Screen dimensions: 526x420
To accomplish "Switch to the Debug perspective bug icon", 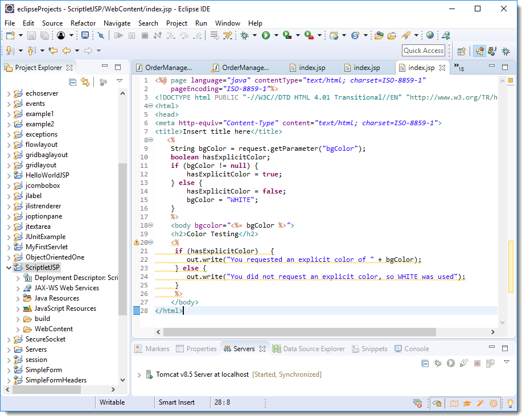I will tap(506, 51).
